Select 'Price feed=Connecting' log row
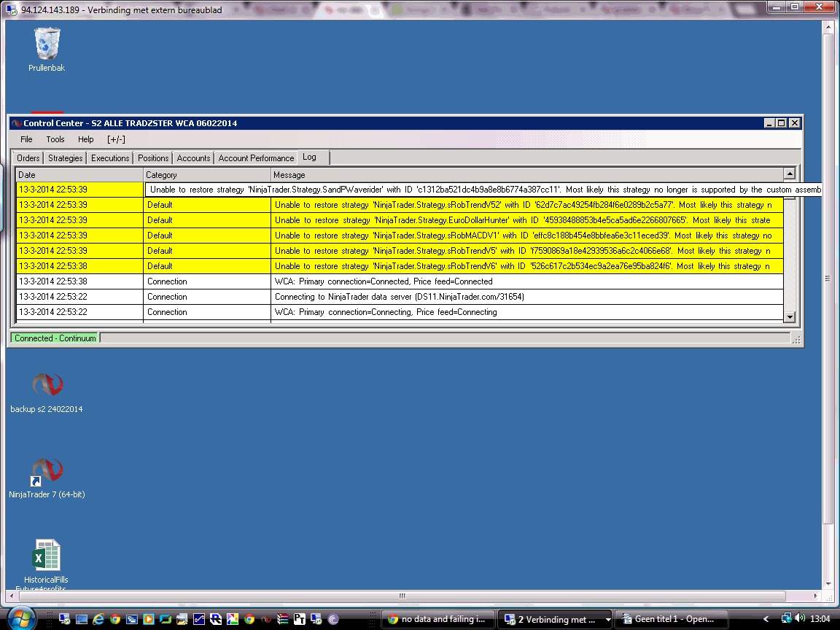This screenshot has width=840, height=630. click(x=400, y=312)
